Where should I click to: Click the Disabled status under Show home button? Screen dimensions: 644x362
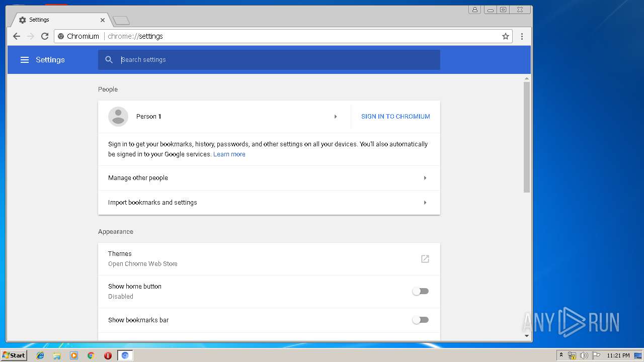(x=121, y=297)
